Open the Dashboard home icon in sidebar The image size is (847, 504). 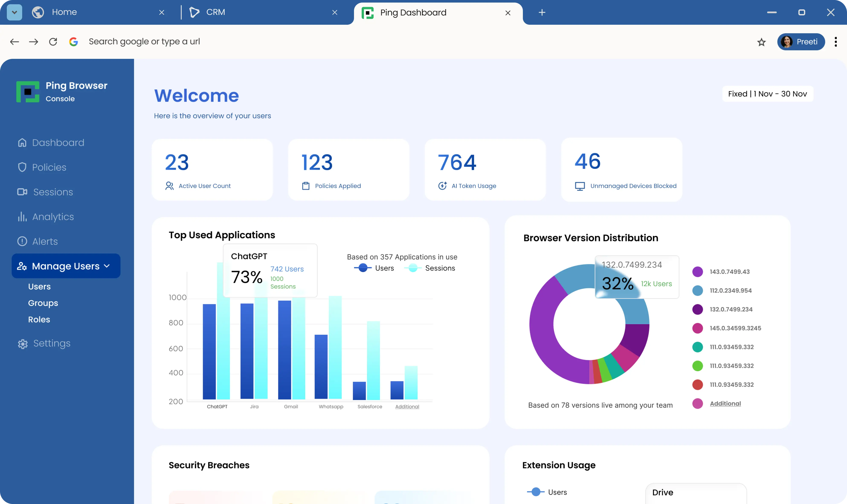22,143
